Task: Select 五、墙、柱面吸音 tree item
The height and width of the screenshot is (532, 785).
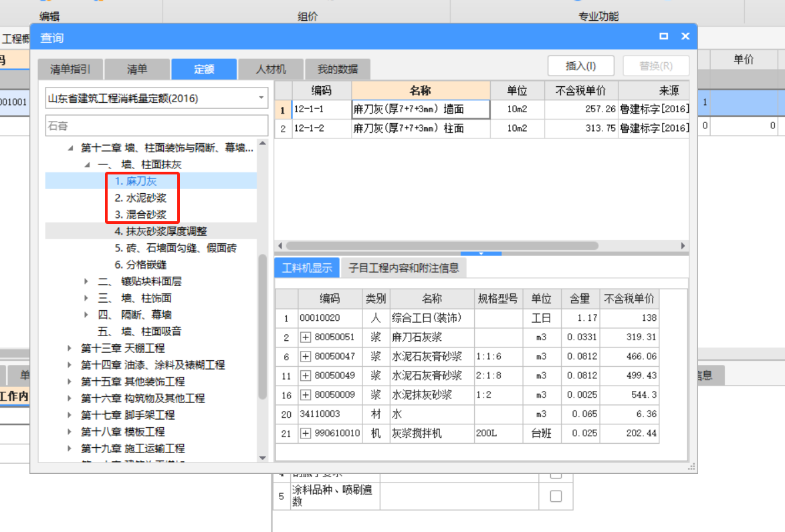Action: pos(140,331)
